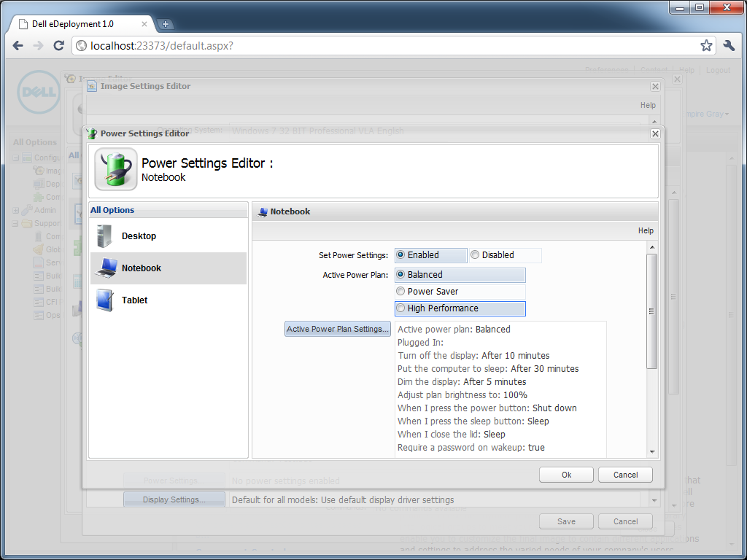
Task: Select the Enabled radio for Set Power Settings
Action: click(400, 254)
